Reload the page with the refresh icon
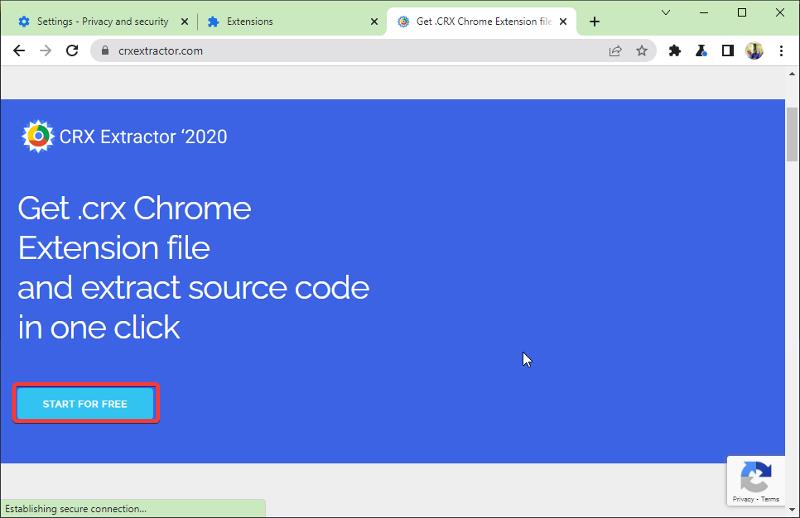Viewport: 800px width, 518px height. pyautogui.click(x=72, y=51)
